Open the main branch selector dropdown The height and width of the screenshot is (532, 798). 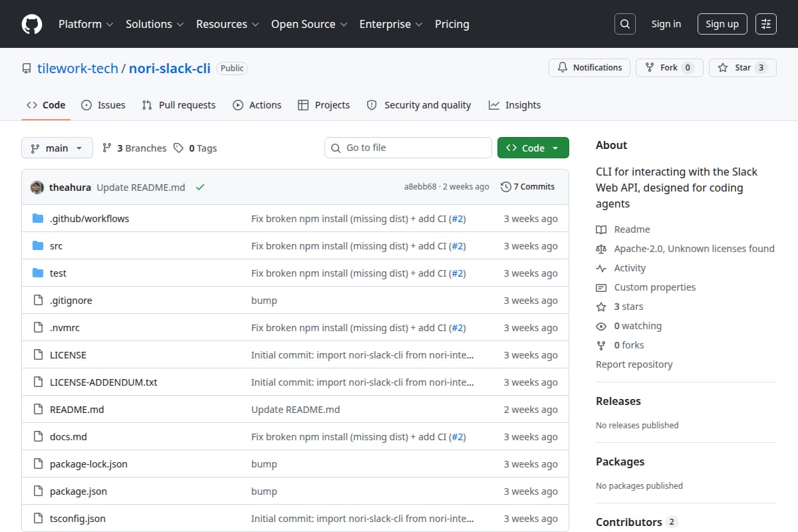57,148
